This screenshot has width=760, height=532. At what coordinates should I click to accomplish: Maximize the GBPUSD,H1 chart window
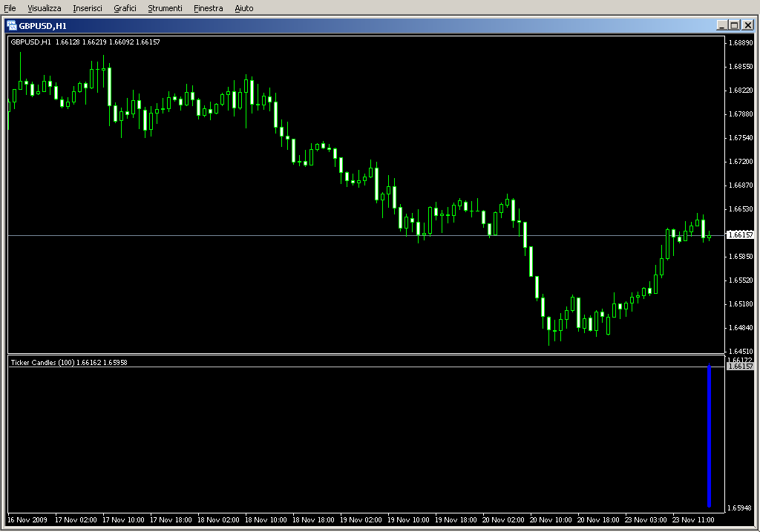tap(735, 25)
